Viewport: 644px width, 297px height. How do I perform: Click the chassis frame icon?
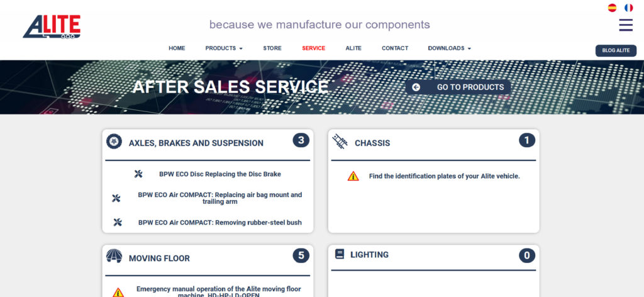tap(340, 142)
